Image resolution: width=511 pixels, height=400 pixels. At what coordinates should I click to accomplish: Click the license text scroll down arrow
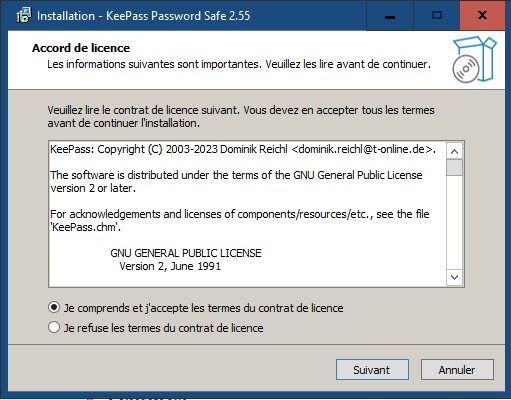coord(454,277)
